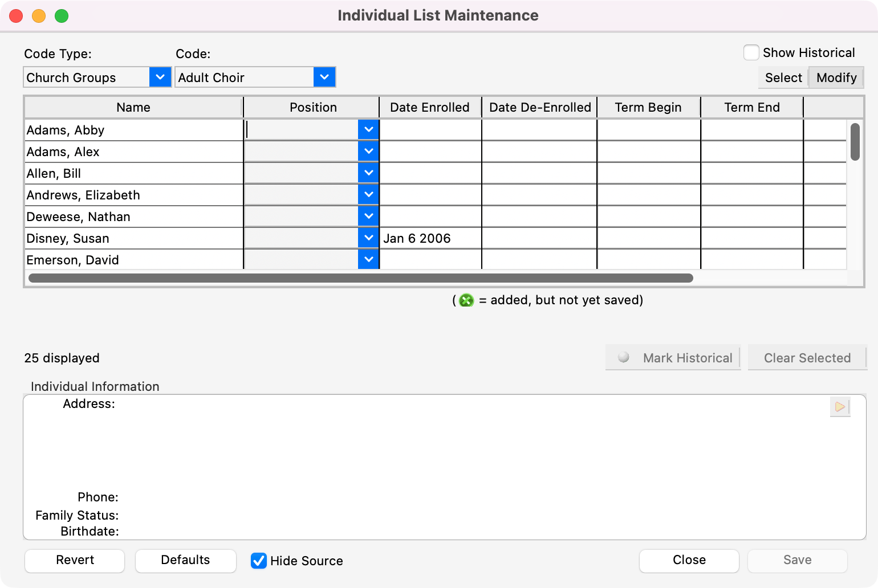Click the Mark Historical round indicator icon

(x=624, y=357)
